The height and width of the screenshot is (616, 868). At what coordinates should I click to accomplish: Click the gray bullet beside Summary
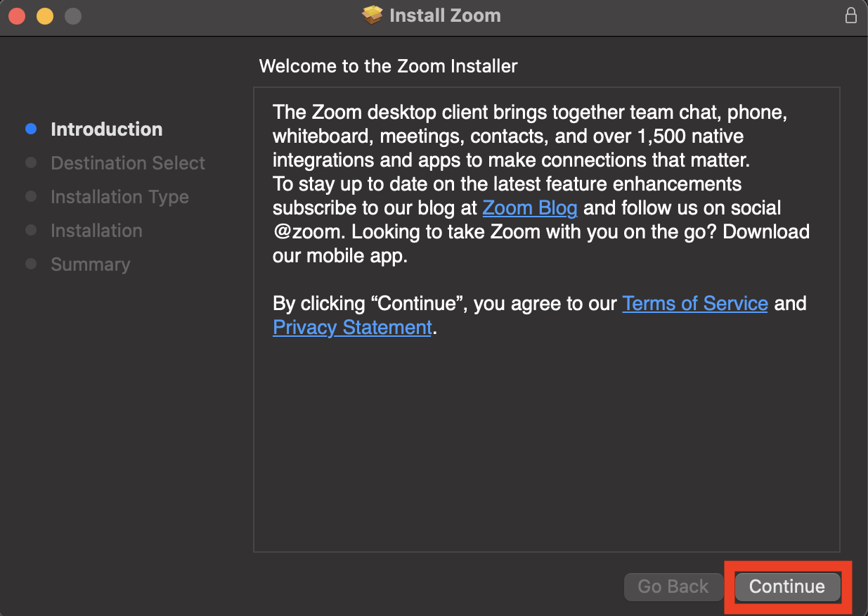tap(31, 264)
